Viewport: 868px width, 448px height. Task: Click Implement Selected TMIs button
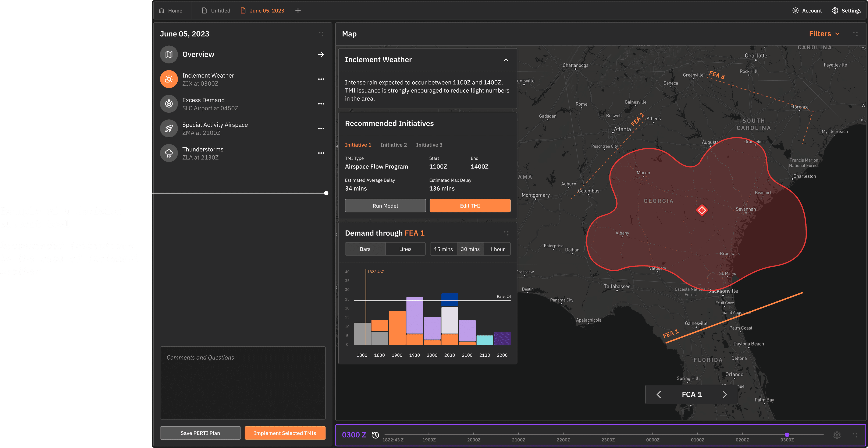pyautogui.click(x=285, y=433)
